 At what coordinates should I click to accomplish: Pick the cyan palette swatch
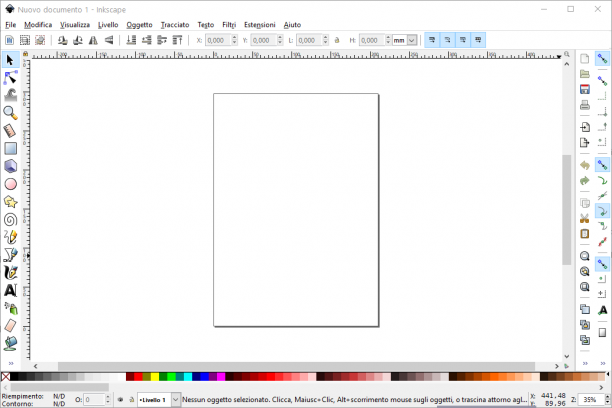pos(188,377)
